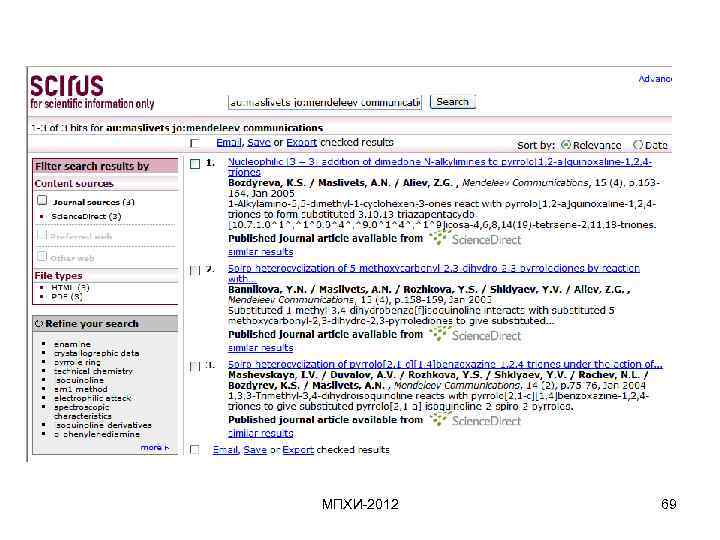Click the ScienceDirect logo in result 1
The width and height of the screenshot is (720, 540).
pyautogui.click(x=476, y=239)
